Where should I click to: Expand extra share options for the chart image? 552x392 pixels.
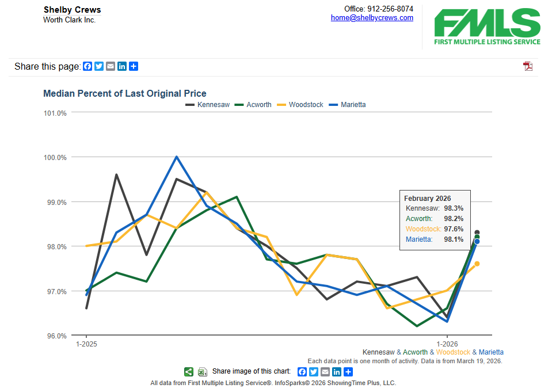tap(348, 372)
